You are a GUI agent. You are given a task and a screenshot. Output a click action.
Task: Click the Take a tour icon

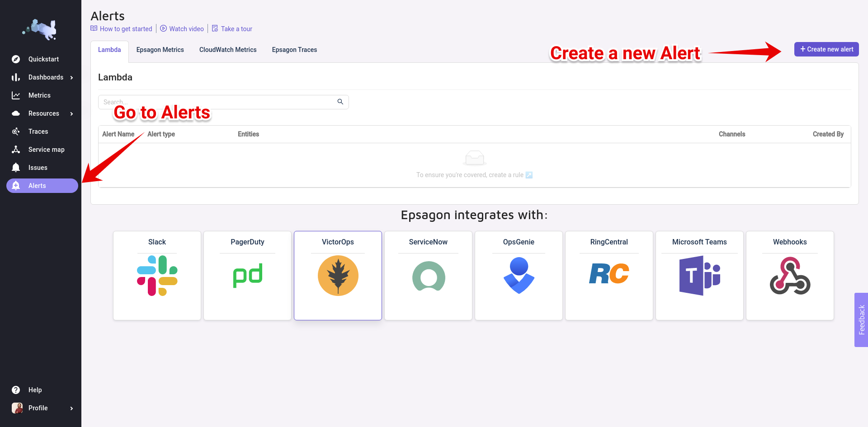pos(215,28)
